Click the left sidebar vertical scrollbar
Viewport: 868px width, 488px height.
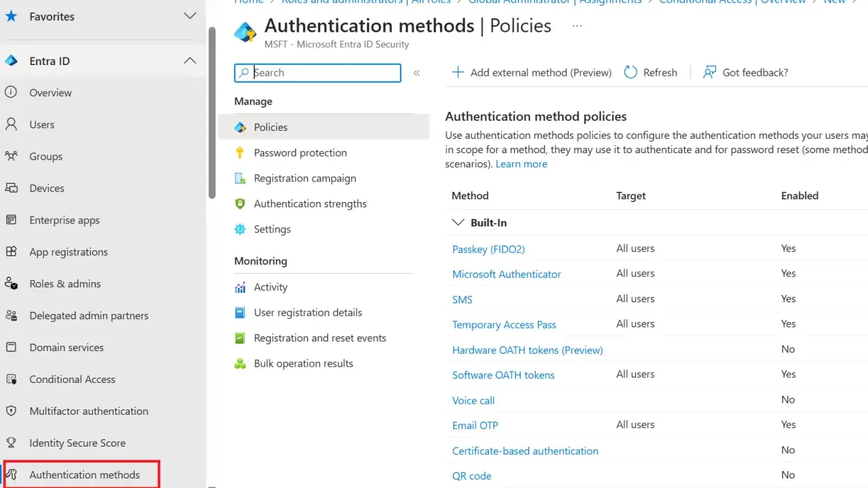click(x=212, y=113)
